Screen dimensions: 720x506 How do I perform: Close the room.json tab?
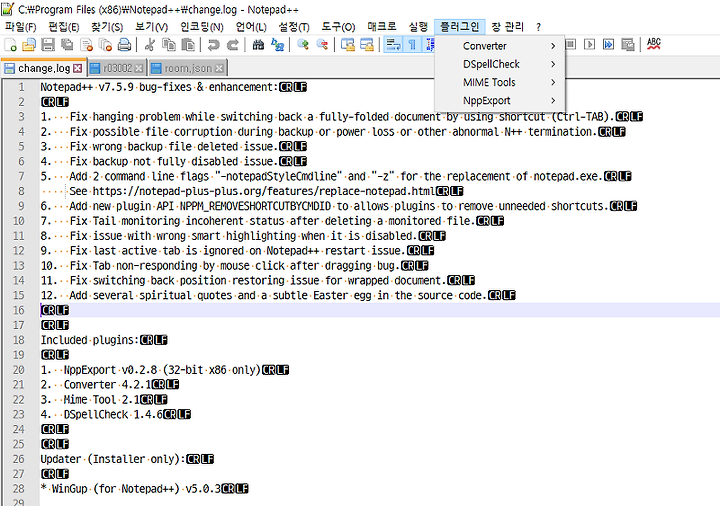pos(219,68)
